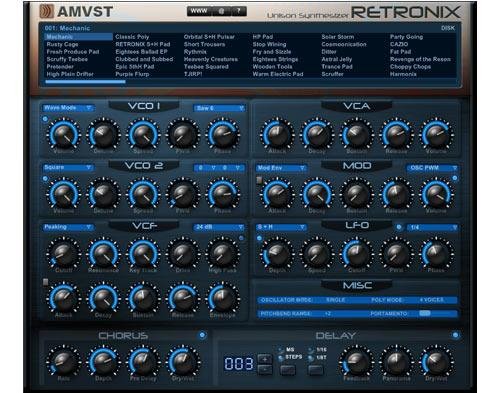Open the LFO S+H waveform dropdown
497x393 pixels.
tap(281, 227)
